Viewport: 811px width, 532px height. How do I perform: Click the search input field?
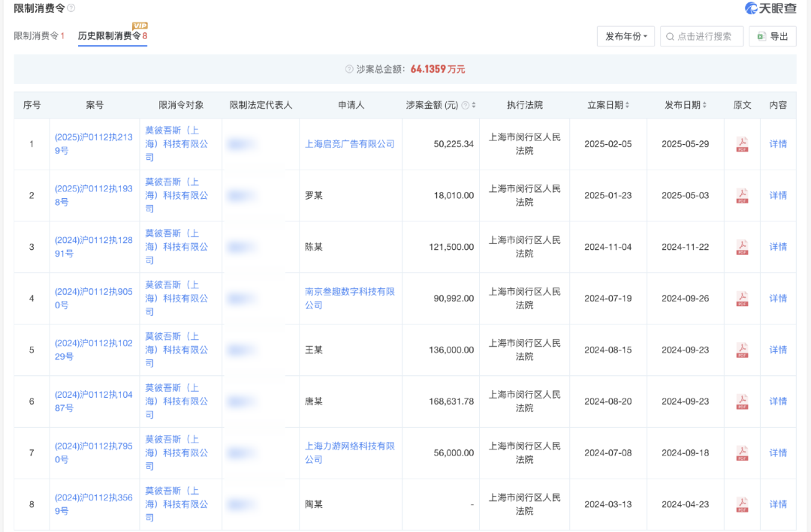(x=703, y=36)
